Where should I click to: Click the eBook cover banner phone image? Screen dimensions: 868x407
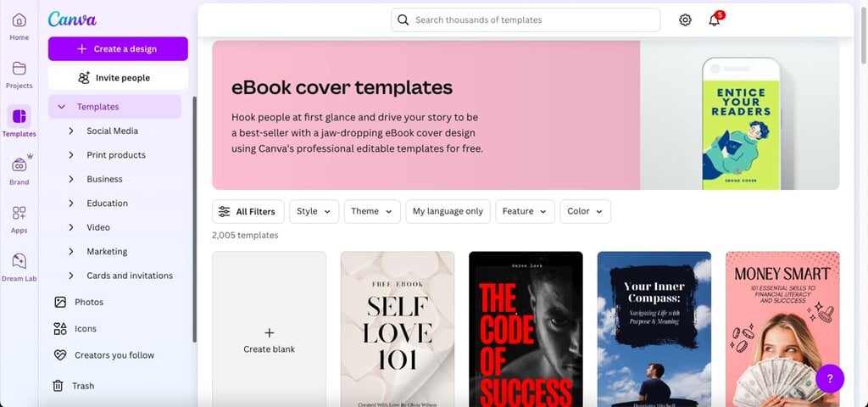click(x=741, y=124)
